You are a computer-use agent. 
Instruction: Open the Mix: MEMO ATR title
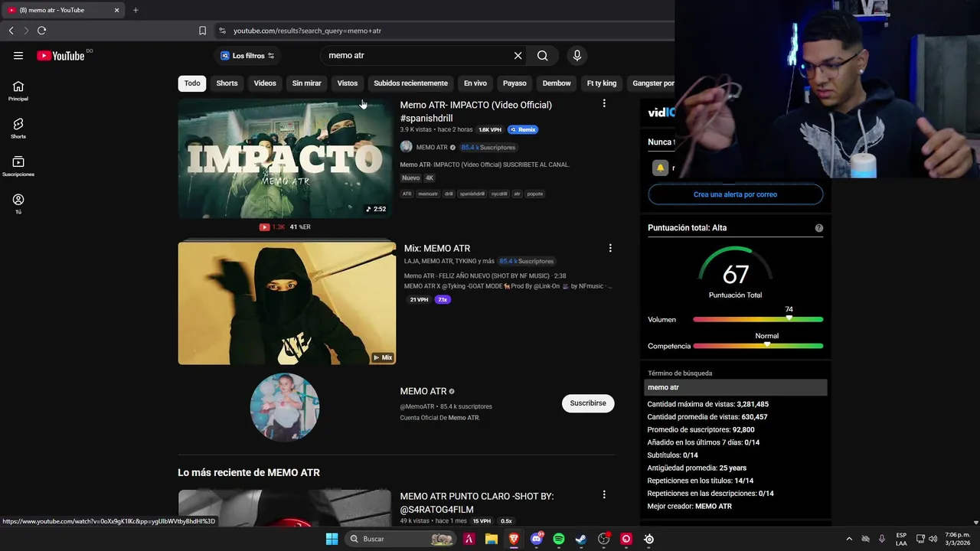437,248
